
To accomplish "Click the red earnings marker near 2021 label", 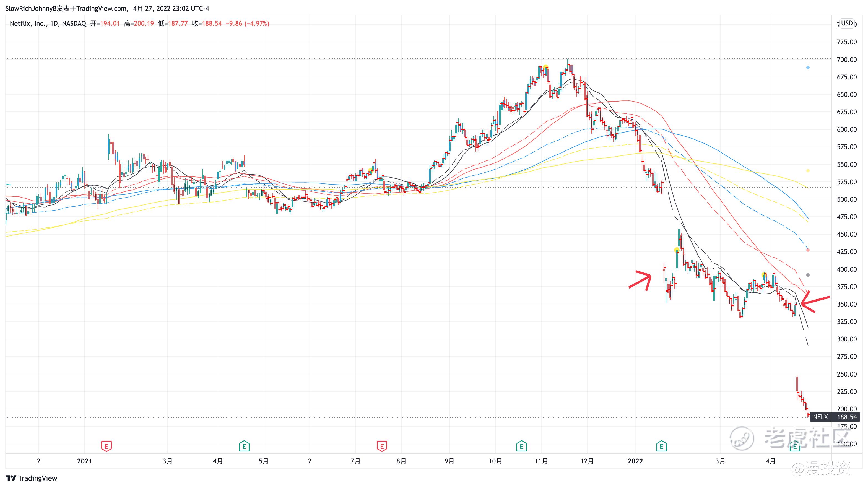I will 106,446.
